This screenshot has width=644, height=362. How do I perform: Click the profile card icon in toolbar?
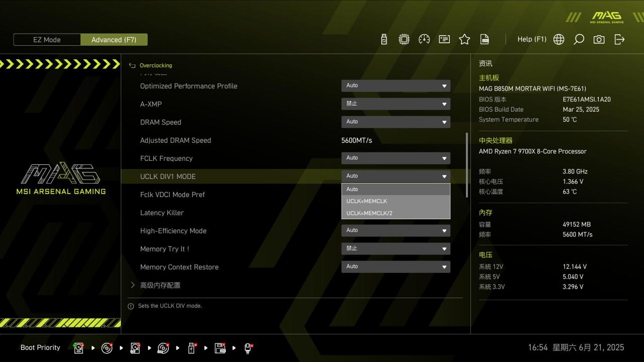(x=444, y=39)
